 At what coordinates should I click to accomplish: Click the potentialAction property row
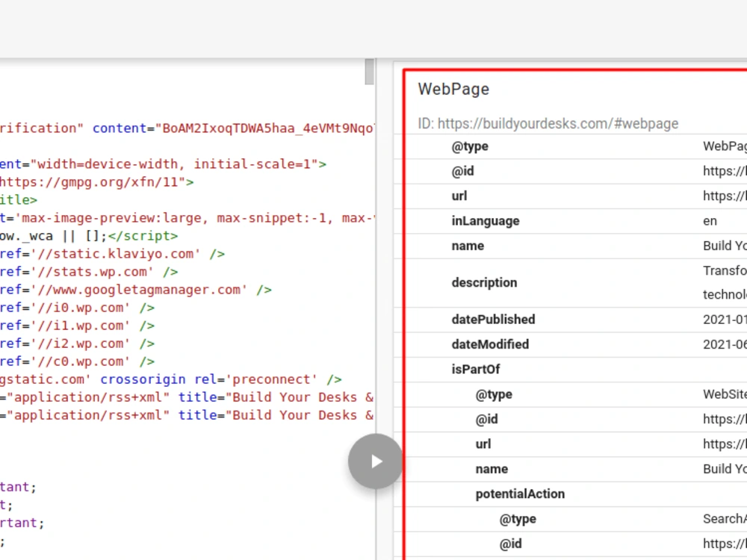coord(575,494)
